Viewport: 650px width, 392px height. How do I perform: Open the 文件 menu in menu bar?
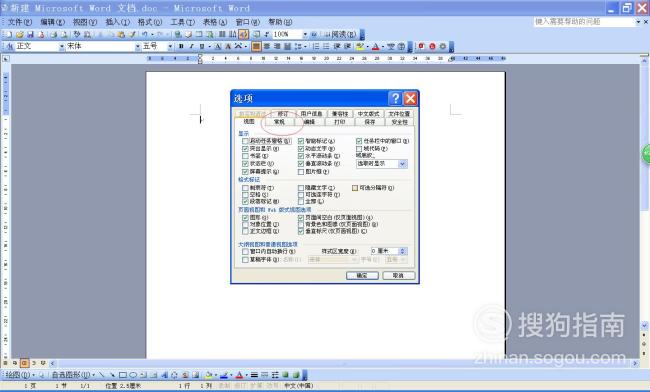click(x=20, y=22)
